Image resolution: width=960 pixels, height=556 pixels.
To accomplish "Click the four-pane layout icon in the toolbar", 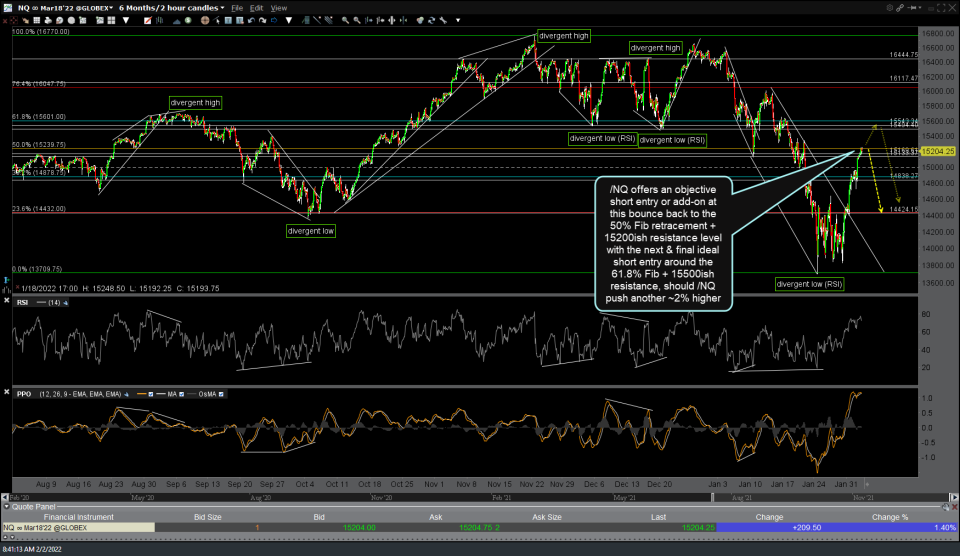I will pyautogui.click(x=111, y=20).
